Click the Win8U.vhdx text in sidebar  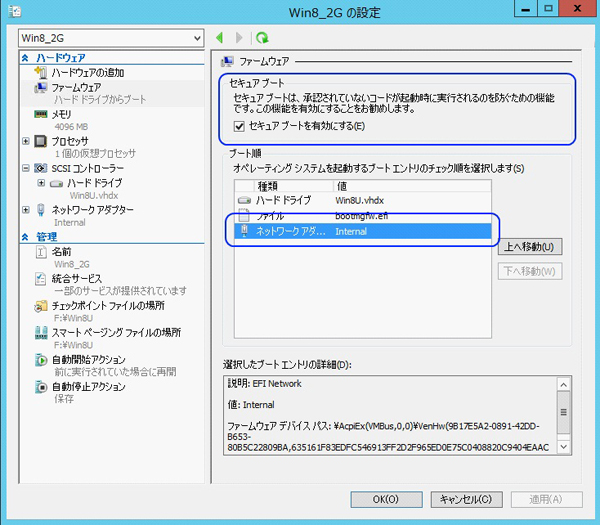pyautogui.click(x=94, y=196)
